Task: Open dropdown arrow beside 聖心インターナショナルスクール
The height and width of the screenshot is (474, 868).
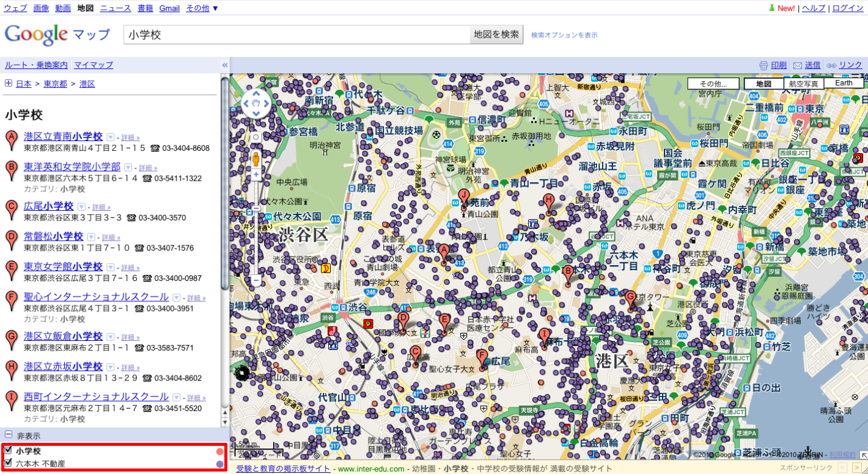Action: pyautogui.click(x=177, y=297)
